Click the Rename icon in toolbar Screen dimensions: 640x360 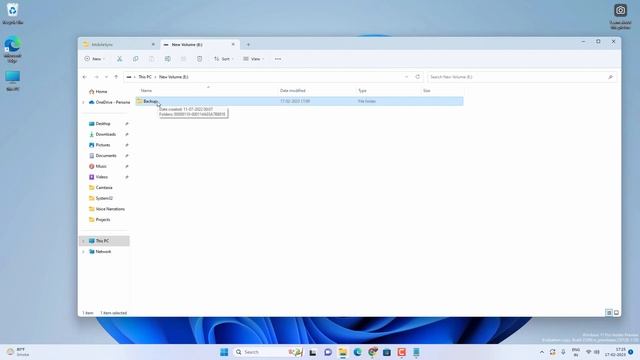167,59
